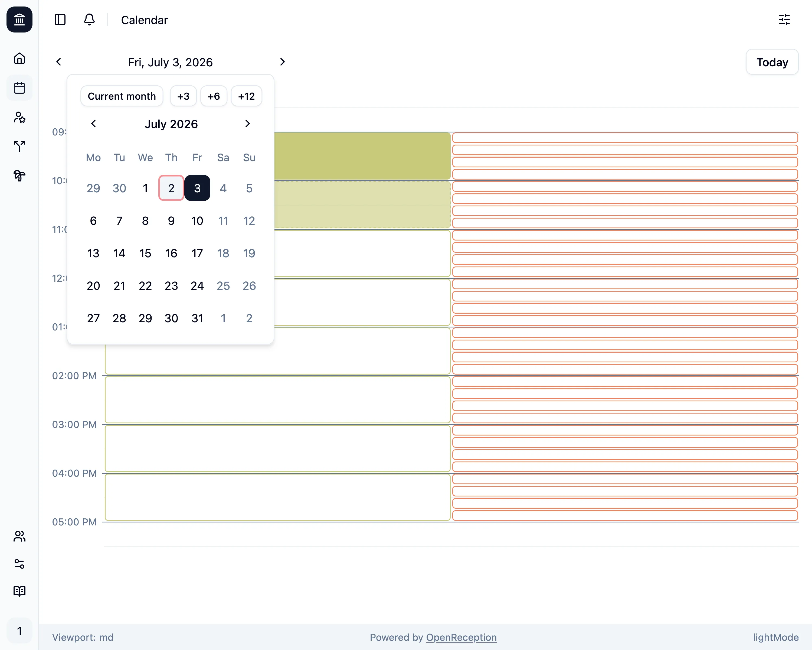
Task: Pick June 30 in the first row
Action: pos(119,188)
